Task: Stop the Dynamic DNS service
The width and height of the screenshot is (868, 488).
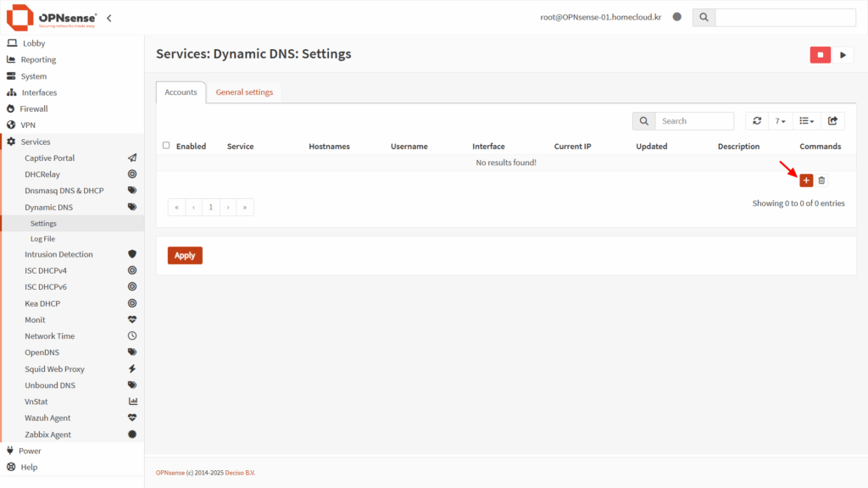Action: tap(820, 55)
